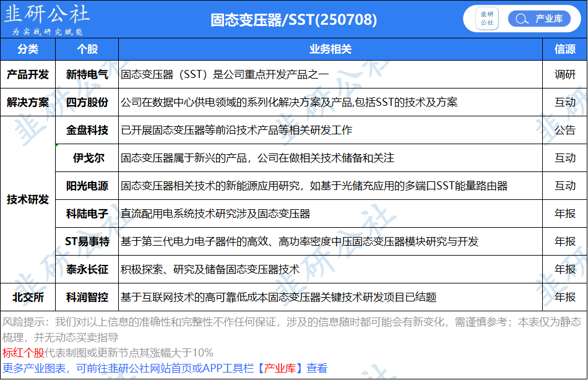Click stock name 泰永长征
This screenshot has height=380, width=588.
[87, 269]
